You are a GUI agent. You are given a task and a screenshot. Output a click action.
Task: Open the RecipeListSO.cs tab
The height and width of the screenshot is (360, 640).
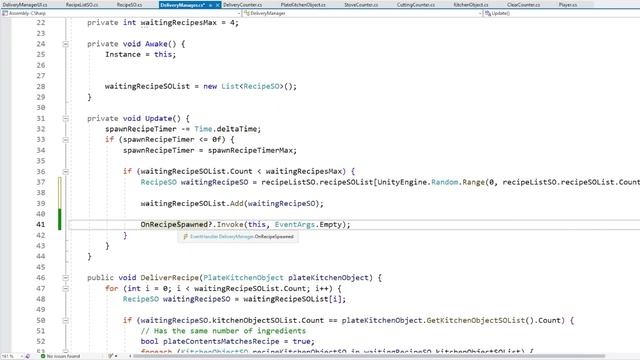82,5
